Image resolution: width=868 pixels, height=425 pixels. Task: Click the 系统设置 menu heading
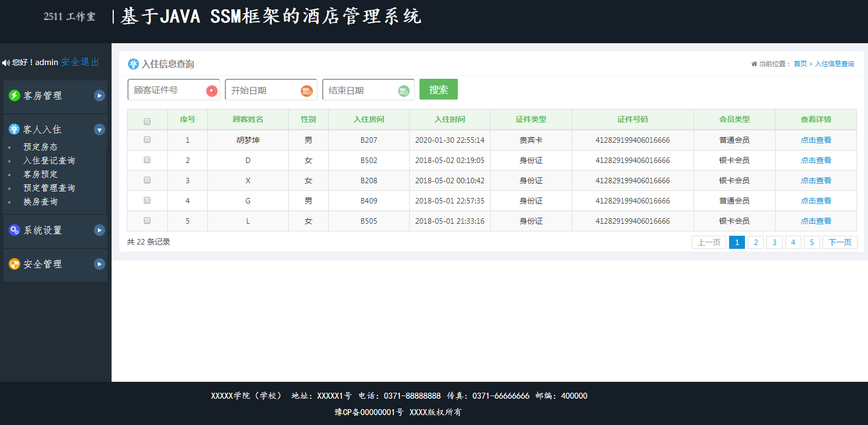tap(43, 230)
